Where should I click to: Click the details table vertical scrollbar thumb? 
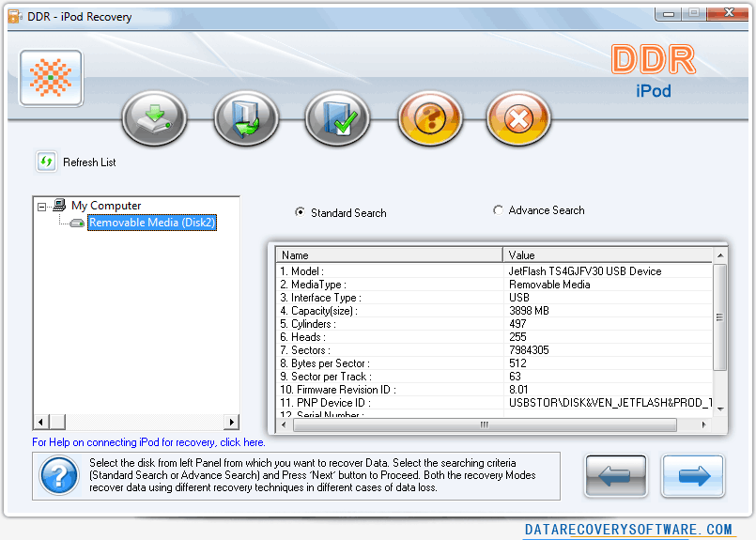pyautogui.click(x=719, y=317)
